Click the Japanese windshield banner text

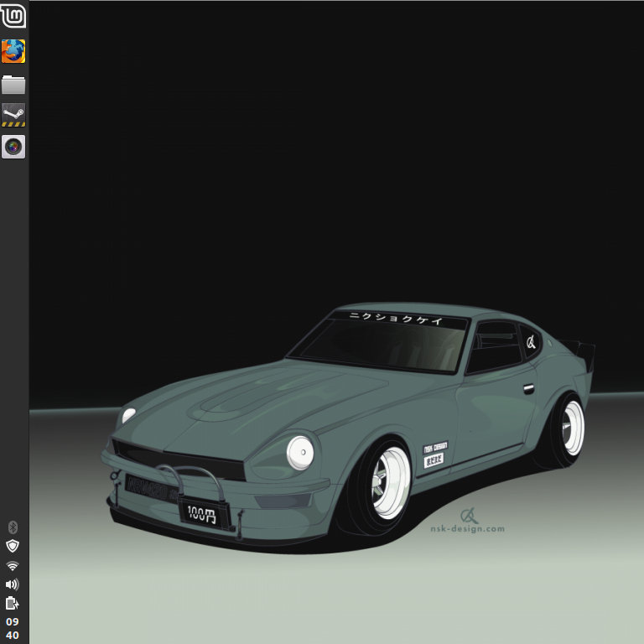point(396,318)
